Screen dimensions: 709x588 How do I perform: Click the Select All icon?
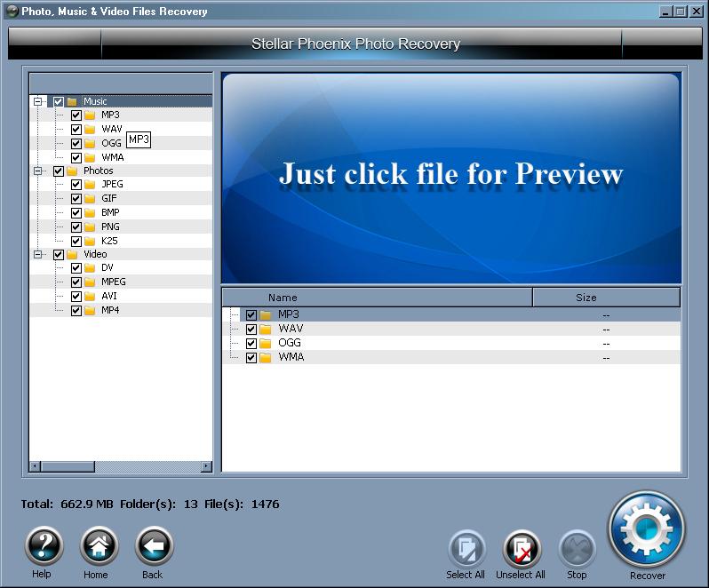point(467,549)
